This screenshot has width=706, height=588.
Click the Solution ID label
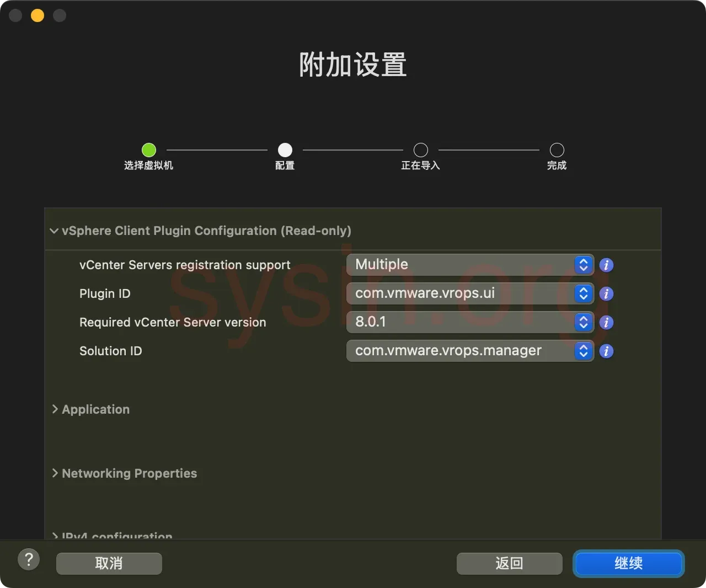point(111,351)
